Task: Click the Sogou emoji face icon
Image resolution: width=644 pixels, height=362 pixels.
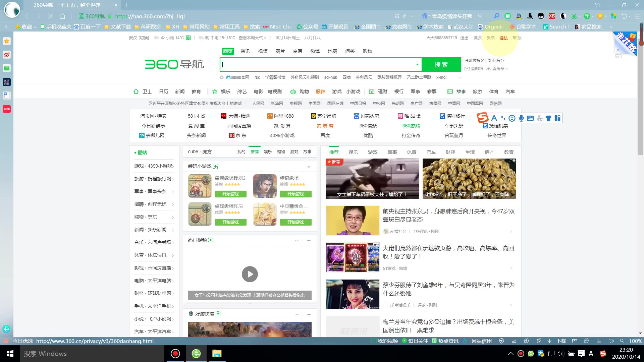Action: (x=512, y=118)
